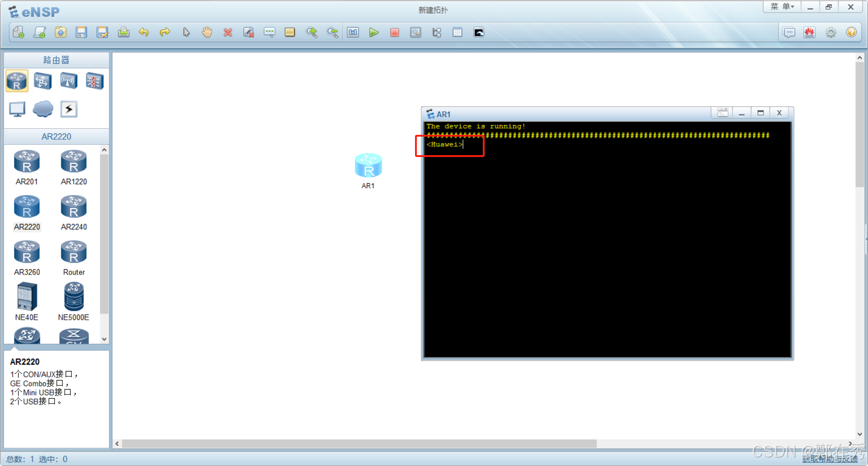Image resolution: width=868 pixels, height=466 pixels.
Task: Open the data capture icon
Action: (x=415, y=33)
